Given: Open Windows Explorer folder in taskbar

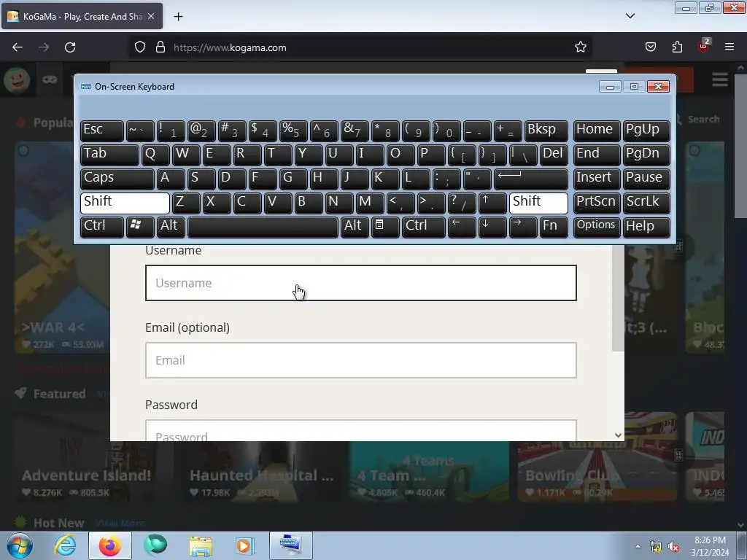Looking at the screenshot, I should (201, 545).
